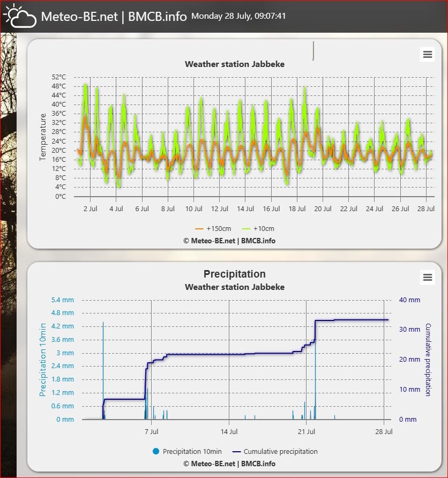
Task: Click the Weather station Jabbeke temperature title
Action: [235, 64]
